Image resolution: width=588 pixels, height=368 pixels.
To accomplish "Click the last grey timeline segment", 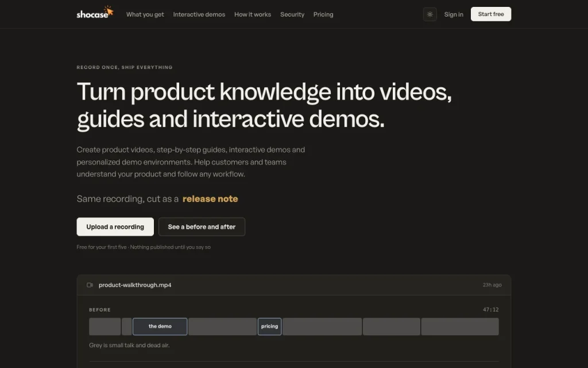I will click(x=460, y=327).
